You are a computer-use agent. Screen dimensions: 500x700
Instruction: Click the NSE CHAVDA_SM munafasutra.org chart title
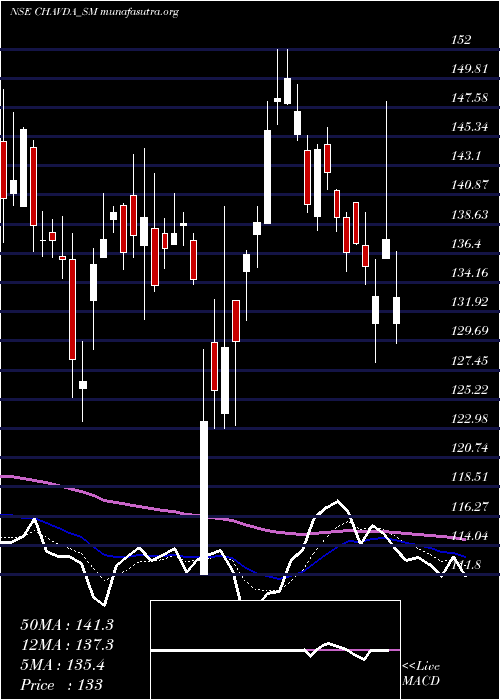(x=94, y=12)
